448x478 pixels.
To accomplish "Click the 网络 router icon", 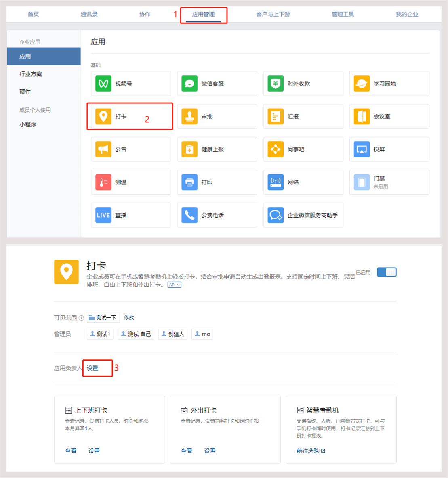I will (276, 182).
